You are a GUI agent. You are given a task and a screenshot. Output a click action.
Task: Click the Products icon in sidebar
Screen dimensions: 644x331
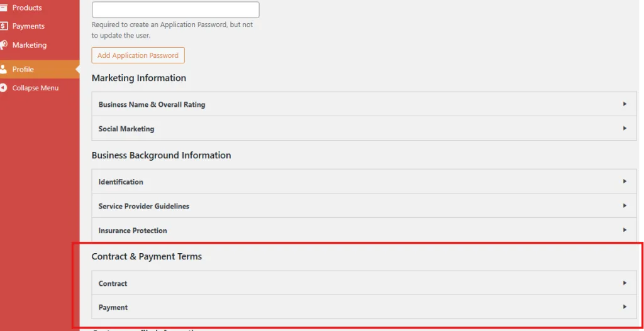tap(3, 8)
